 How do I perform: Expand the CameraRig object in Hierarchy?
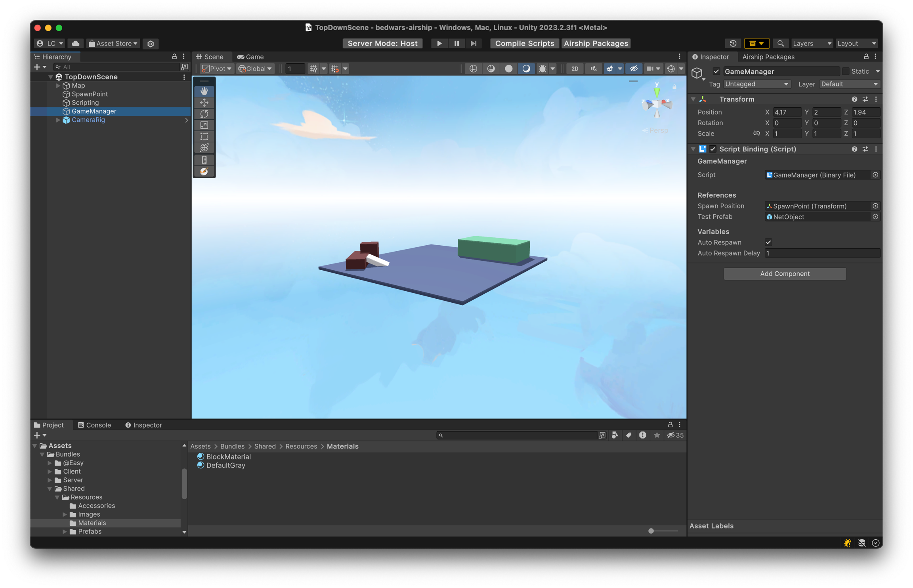58,120
